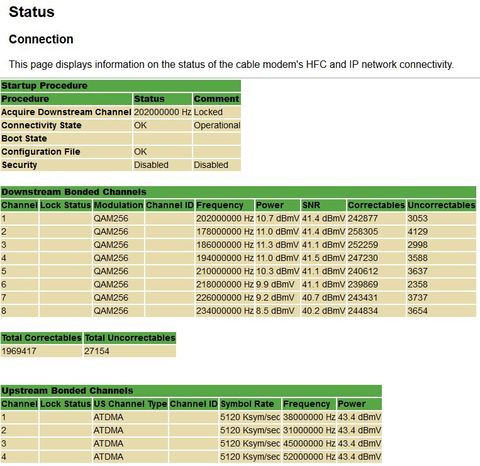
Task: Select the 38000000 Hz upstream frequency
Action: [x=309, y=417]
